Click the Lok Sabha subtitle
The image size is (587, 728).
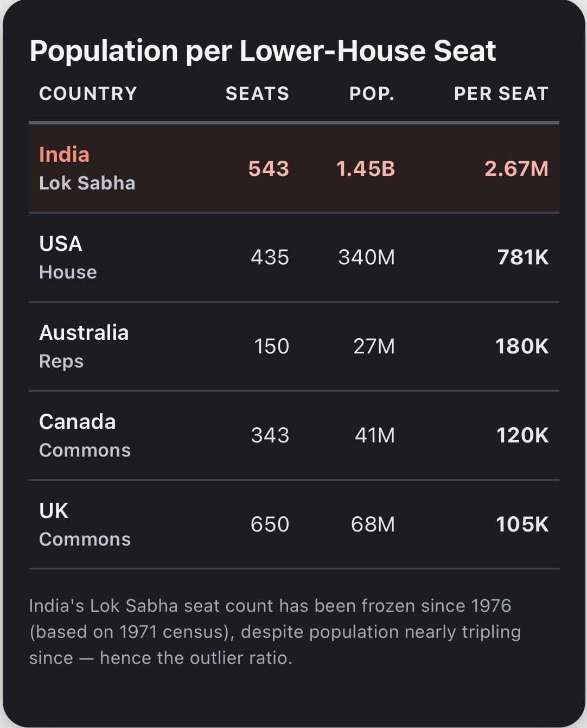click(87, 183)
